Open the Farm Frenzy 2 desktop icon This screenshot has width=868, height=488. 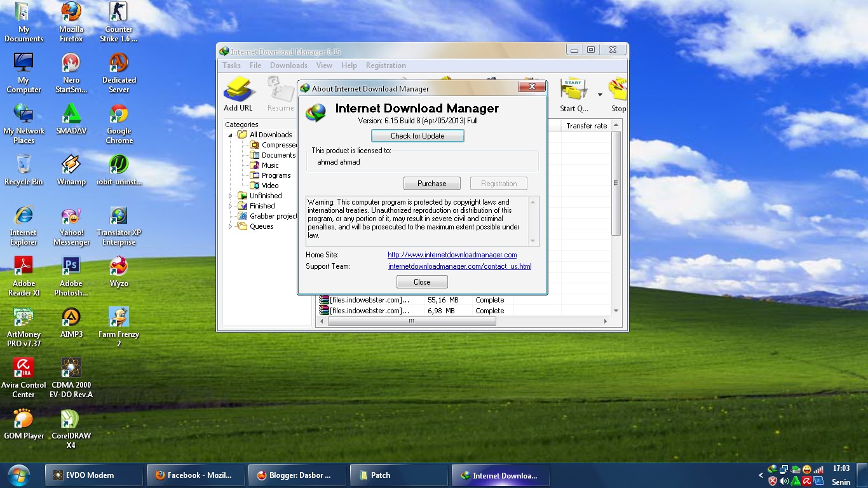tap(119, 327)
